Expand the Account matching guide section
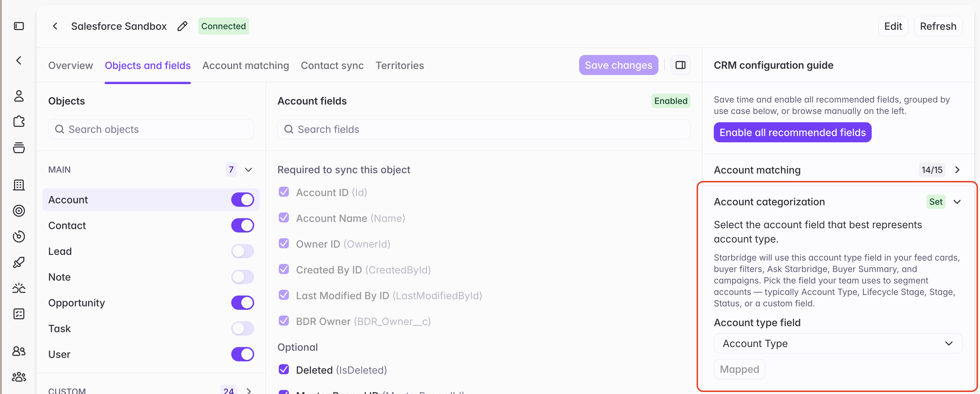 [x=957, y=170]
